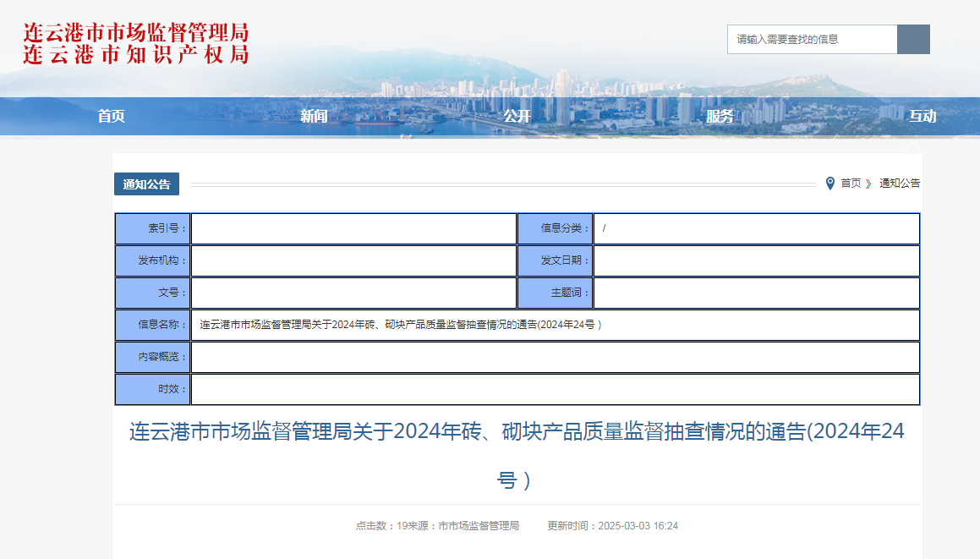This screenshot has height=559, width=980.
Task: Click the 更新时间 timestamp text
Action: click(612, 526)
